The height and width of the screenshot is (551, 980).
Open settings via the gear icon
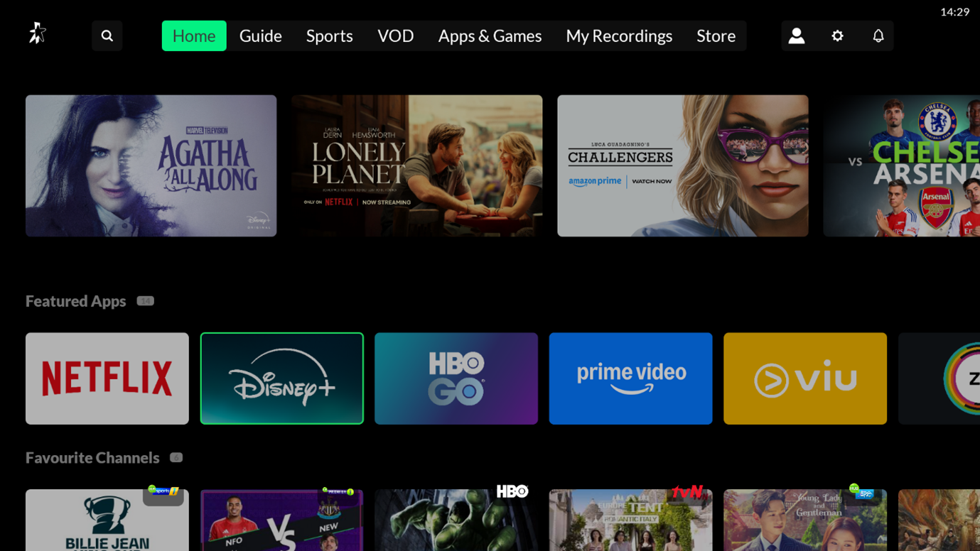(x=838, y=36)
